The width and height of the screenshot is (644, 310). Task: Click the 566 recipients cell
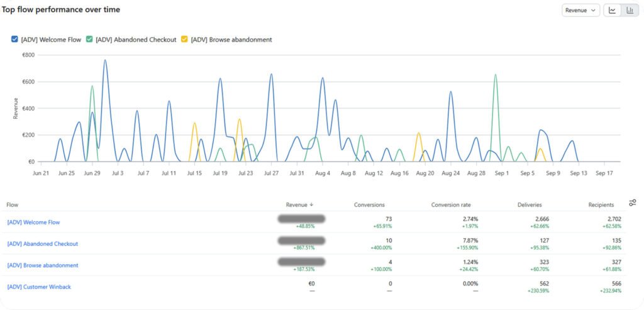point(616,284)
